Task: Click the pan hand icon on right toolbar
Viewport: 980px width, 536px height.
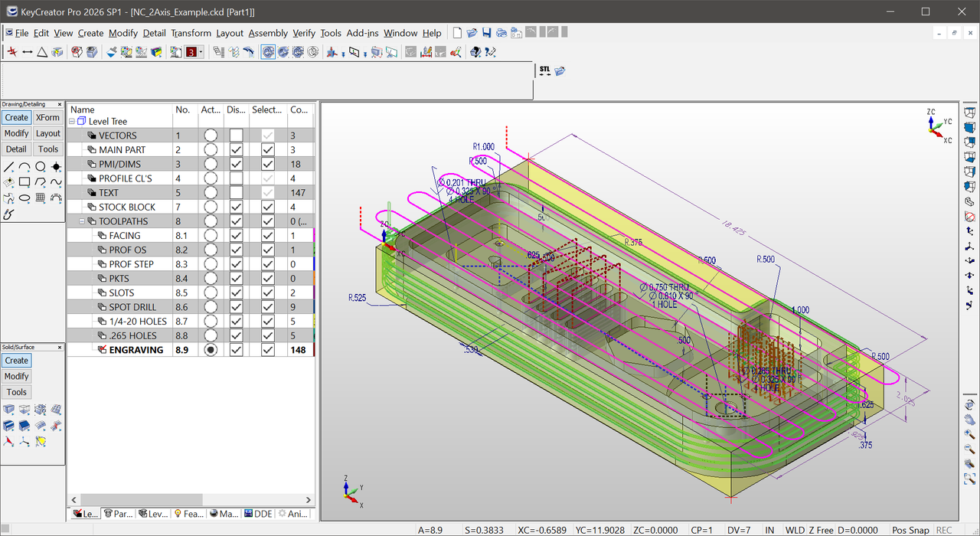Action: point(969,420)
